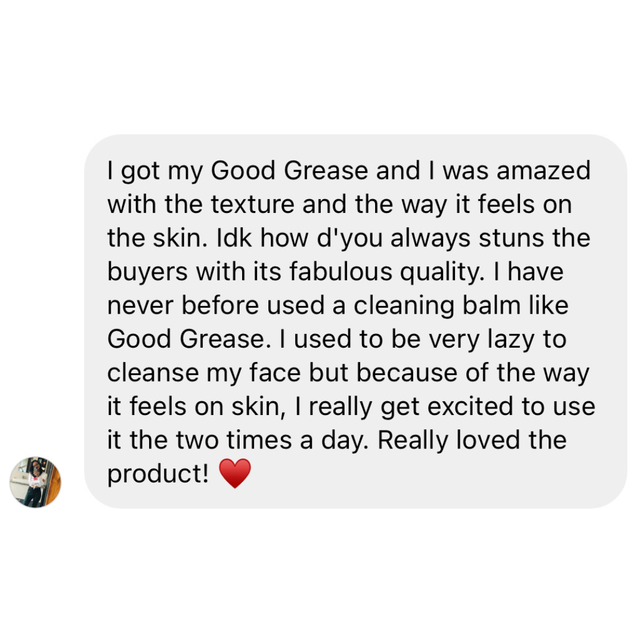This screenshot has height=644, width=644.
Task: Click the word 'never' in the message
Action: pyautogui.click(x=140, y=306)
